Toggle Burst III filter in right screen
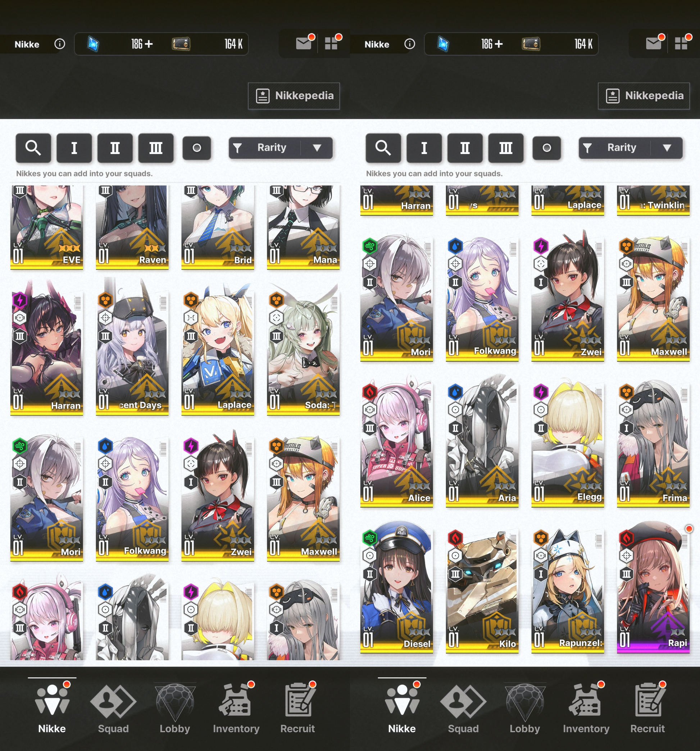Screen dimensions: 700x751 coord(505,148)
